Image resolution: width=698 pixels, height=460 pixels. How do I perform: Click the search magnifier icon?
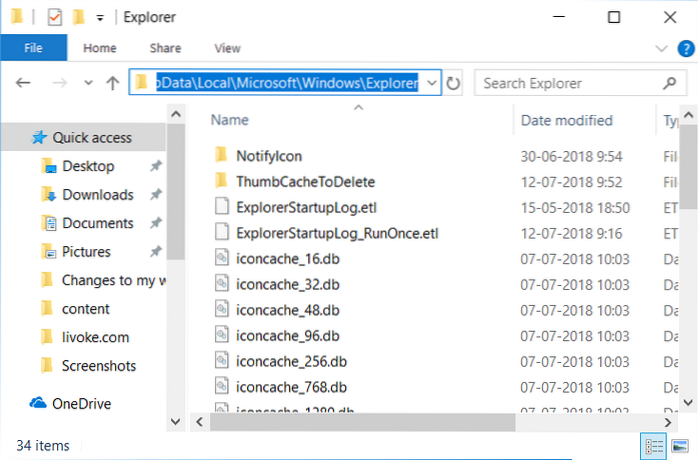coord(667,84)
